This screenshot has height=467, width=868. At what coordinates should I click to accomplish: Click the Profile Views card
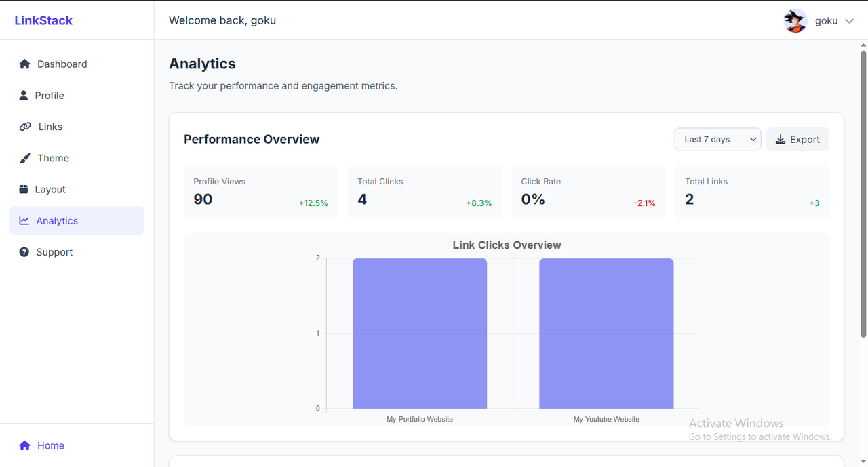pyautogui.click(x=260, y=192)
